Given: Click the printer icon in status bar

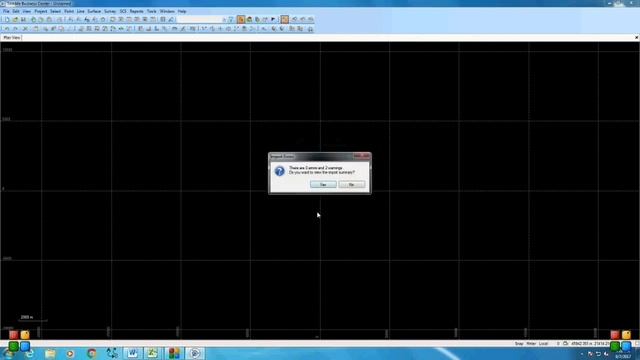Looking at the screenshot, I should [x=565, y=344].
